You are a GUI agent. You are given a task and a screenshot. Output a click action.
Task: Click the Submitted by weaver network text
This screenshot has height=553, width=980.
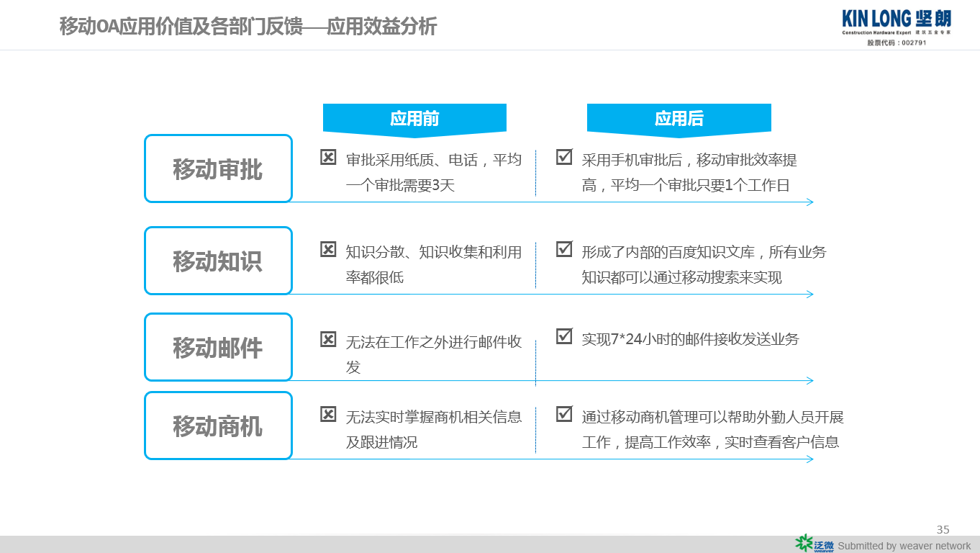[904, 546]
